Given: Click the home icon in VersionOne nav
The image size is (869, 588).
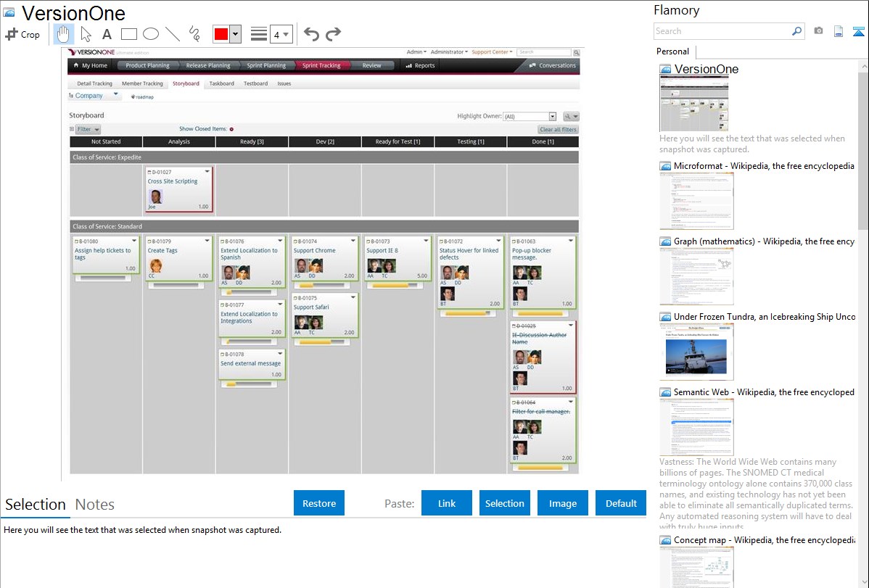Looking at the screenshot, I should click(x=76, y=65).
